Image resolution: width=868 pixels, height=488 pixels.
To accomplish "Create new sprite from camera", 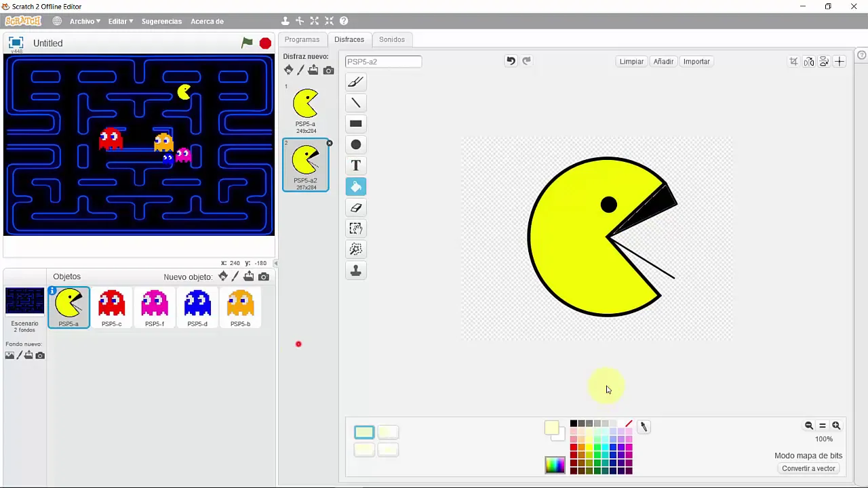I will tap(264, 277).
